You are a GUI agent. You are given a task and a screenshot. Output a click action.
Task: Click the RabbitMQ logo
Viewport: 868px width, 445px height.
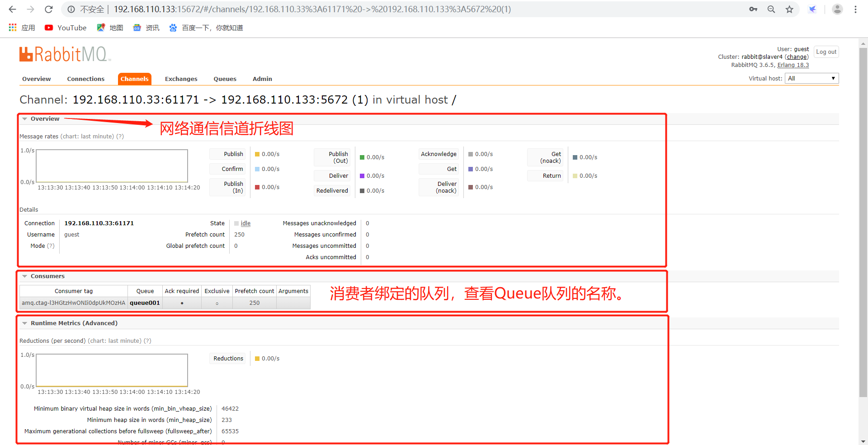(65, 54)
